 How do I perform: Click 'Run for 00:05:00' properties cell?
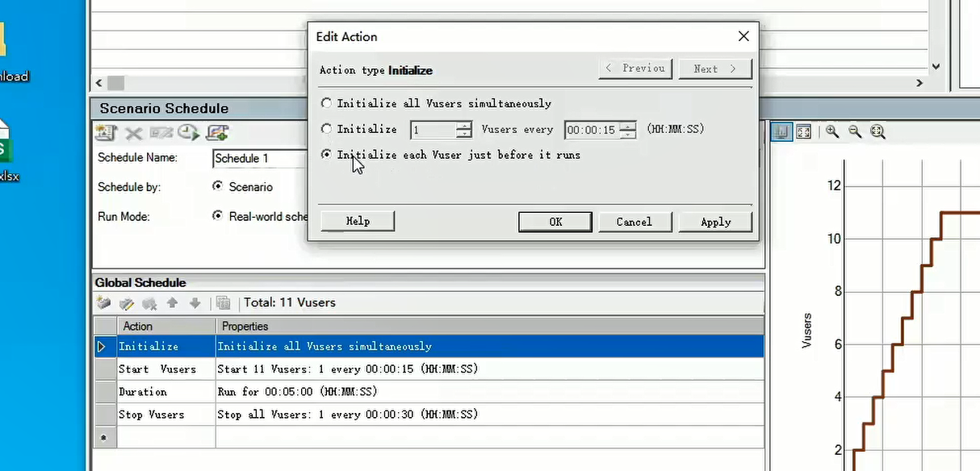tap(490, 391)
